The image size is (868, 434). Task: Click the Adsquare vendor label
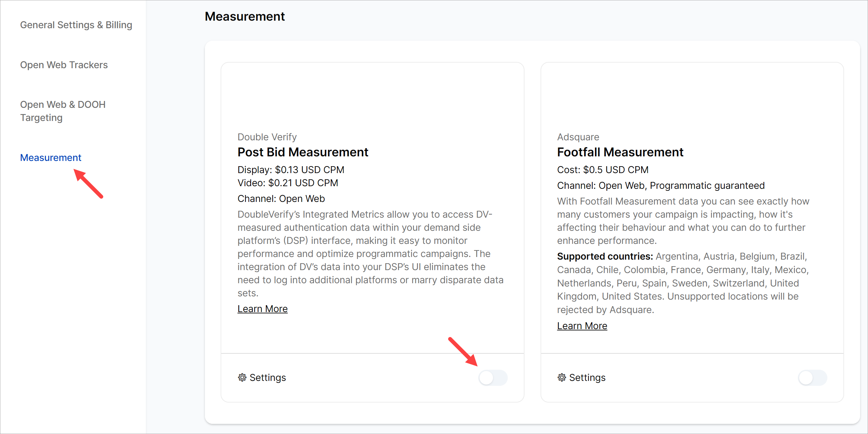coord(578,137)
